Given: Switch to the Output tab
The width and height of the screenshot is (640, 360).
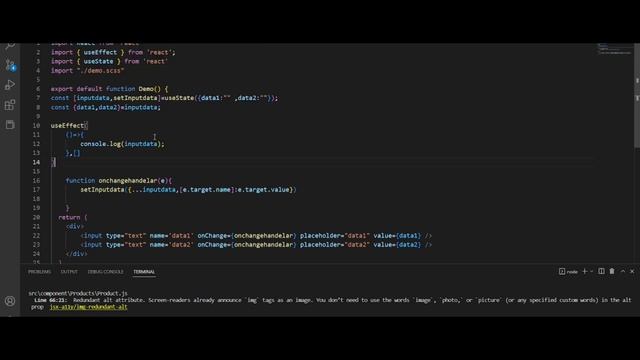Looking at the screenshot, I should point(69,272).
